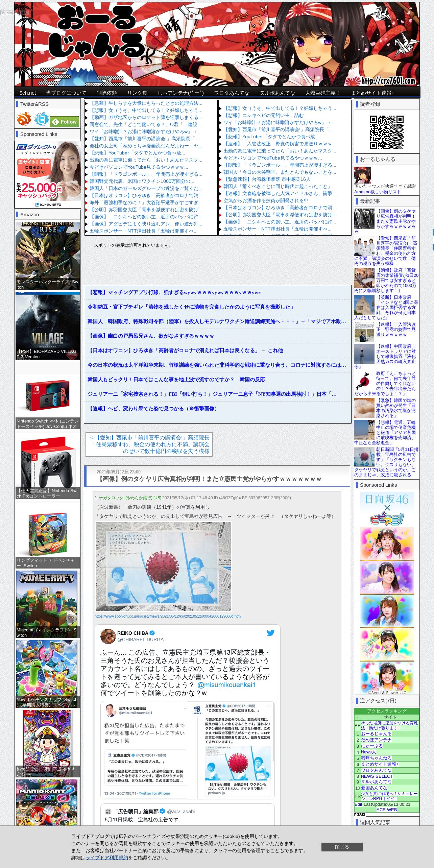
Task: Open 削除依頼 in the navigation bar
Action: [x=106, y=93]
